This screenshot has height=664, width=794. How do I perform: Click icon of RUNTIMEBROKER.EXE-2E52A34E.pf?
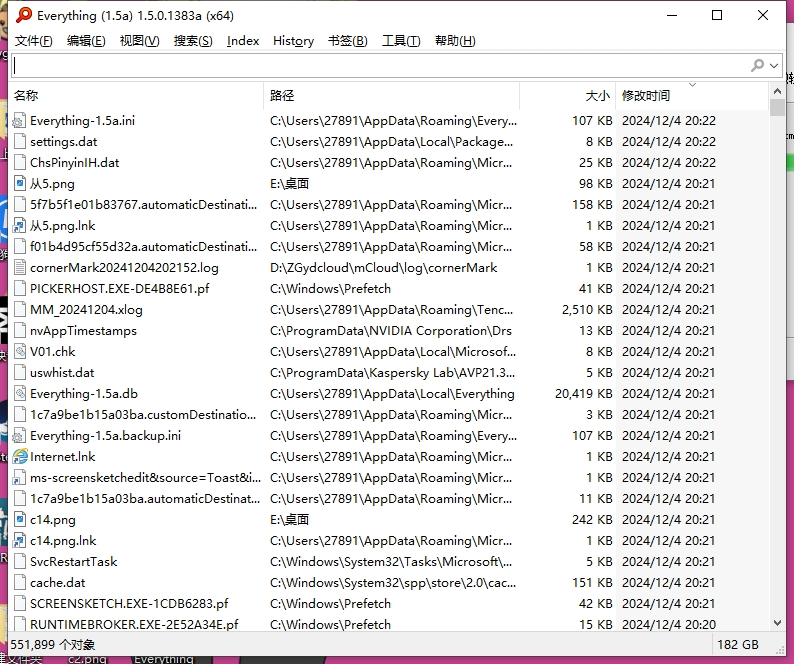click(19, 624)
